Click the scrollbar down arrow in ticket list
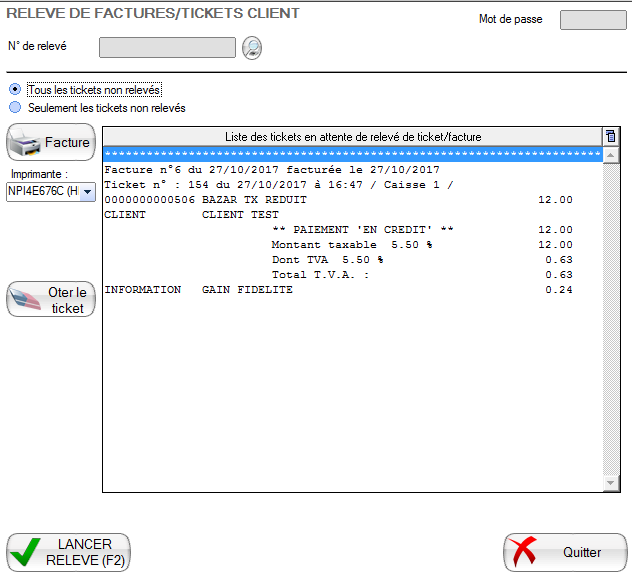The image size is (632, 575). [x=611, y=483]
